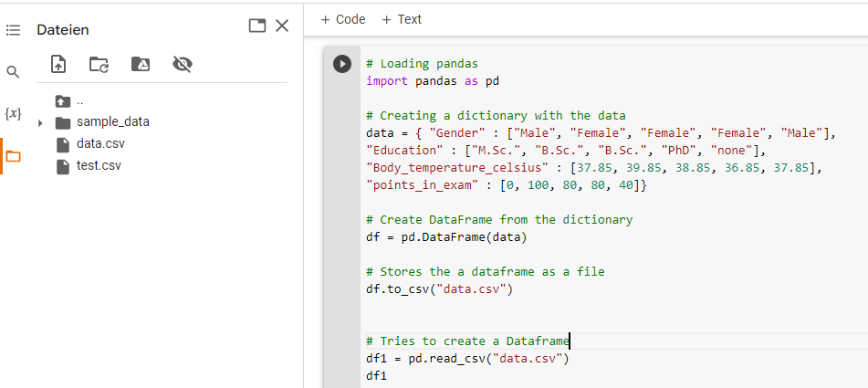Refresh the file list folder icon
Screen dimensions: 868x388
click(99, 64)
